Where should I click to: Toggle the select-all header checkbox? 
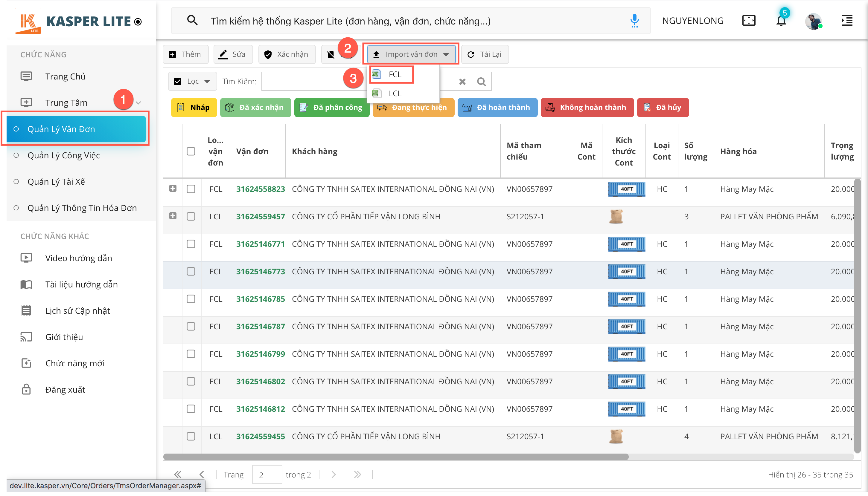click(191, 151)
